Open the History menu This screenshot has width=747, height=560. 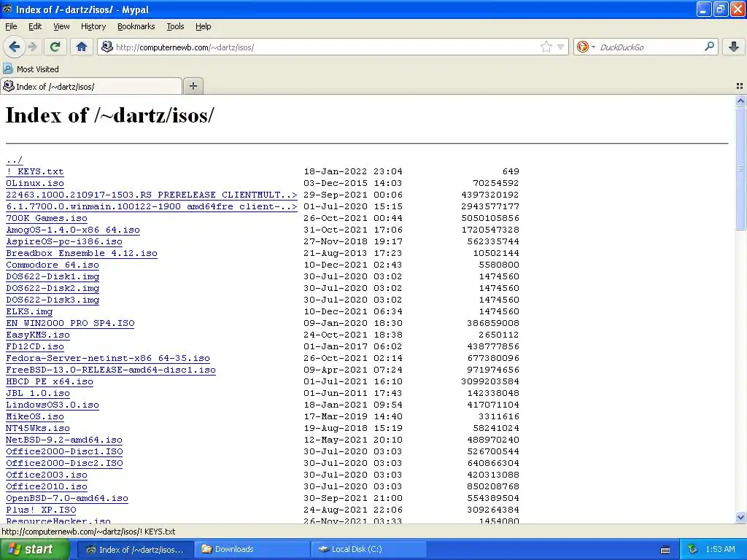click(x=93, y=27)
